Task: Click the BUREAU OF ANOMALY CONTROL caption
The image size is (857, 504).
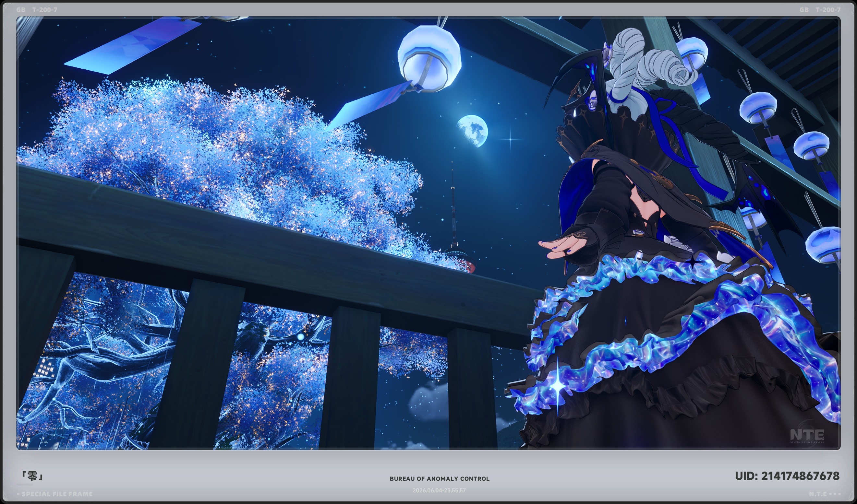Action: click(440, 478)
